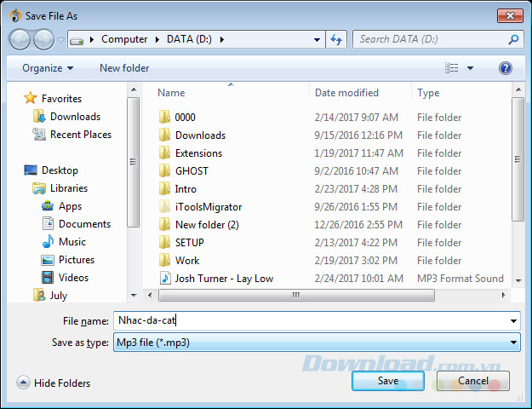Image resolution: width=532 pixels, height=409 pixels.
Task: Click the Change your view icon
Action: 452,68
